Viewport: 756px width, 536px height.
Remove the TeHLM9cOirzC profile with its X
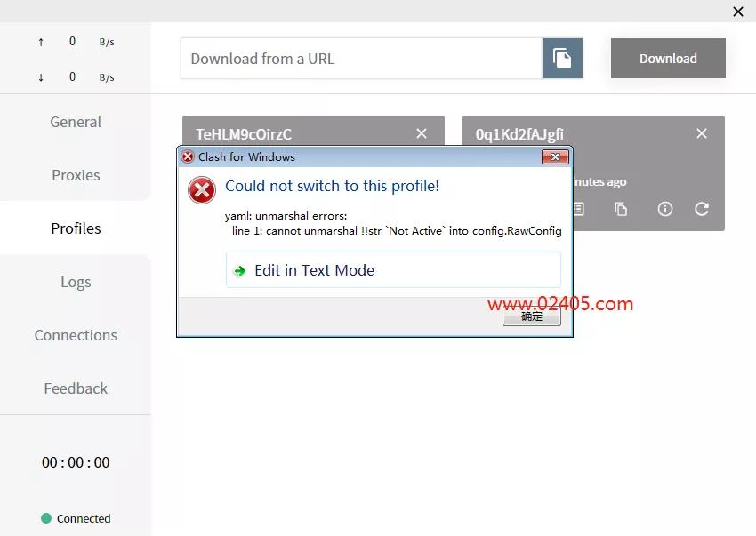coord(422,133)
